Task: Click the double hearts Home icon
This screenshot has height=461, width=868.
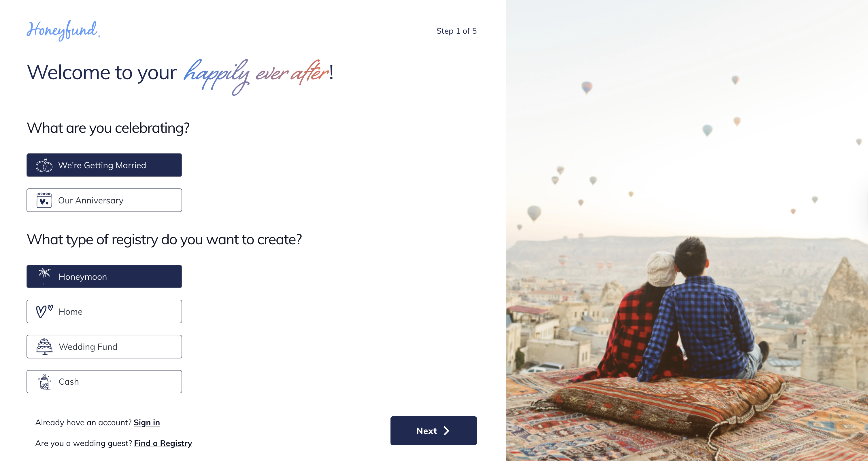Action: click(44, 311)
